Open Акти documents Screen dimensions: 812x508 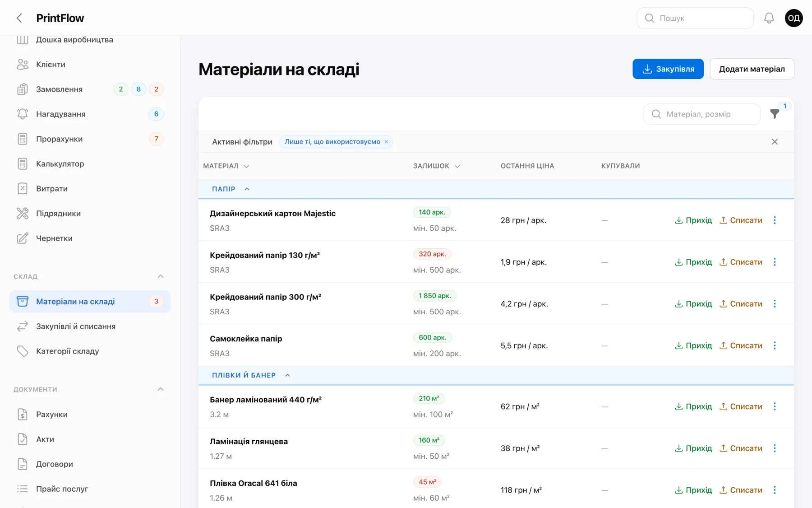point(90,439)
